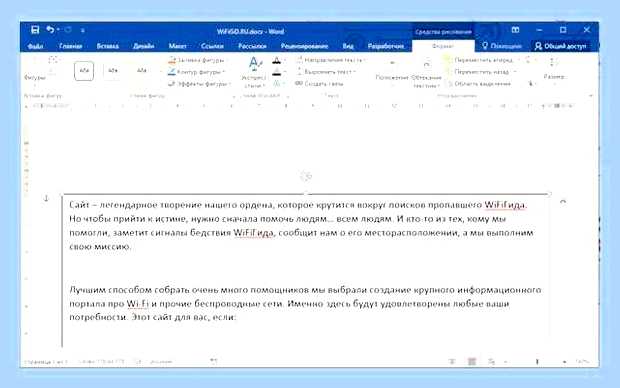620x388 pixels.
Task: Click the zoom-in plus button in status bar
Action: [x=565, y=362]
